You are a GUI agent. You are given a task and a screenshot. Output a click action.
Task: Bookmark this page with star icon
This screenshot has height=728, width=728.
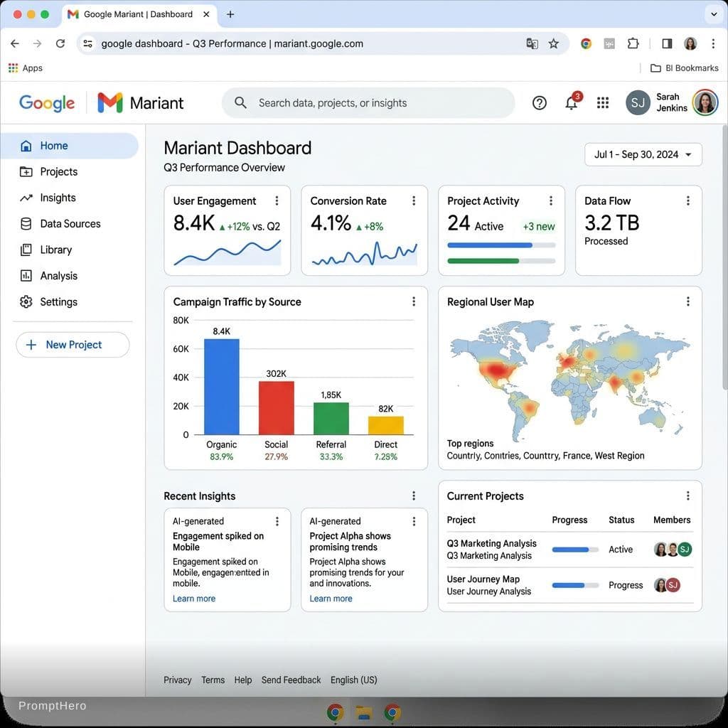[553, 43]
